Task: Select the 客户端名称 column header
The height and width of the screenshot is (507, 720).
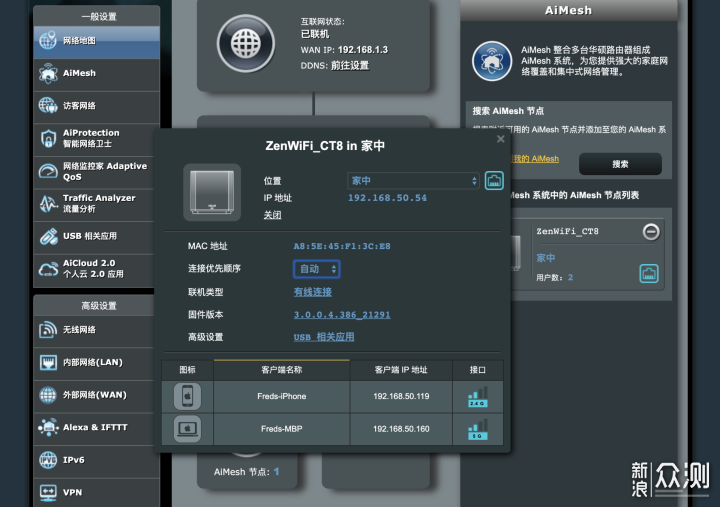Action: click(x=281, y=370)
